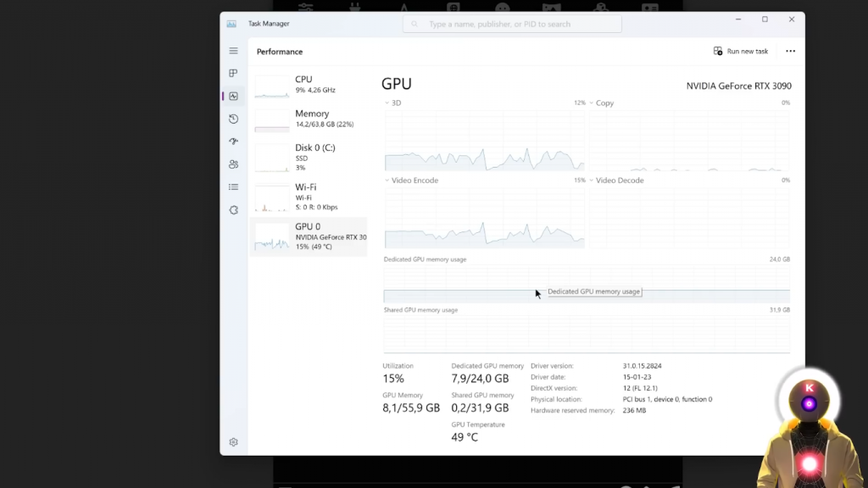868x488 pixels.
Task: Maximize the Task Manager window
Action: click(x=765, y=19)
